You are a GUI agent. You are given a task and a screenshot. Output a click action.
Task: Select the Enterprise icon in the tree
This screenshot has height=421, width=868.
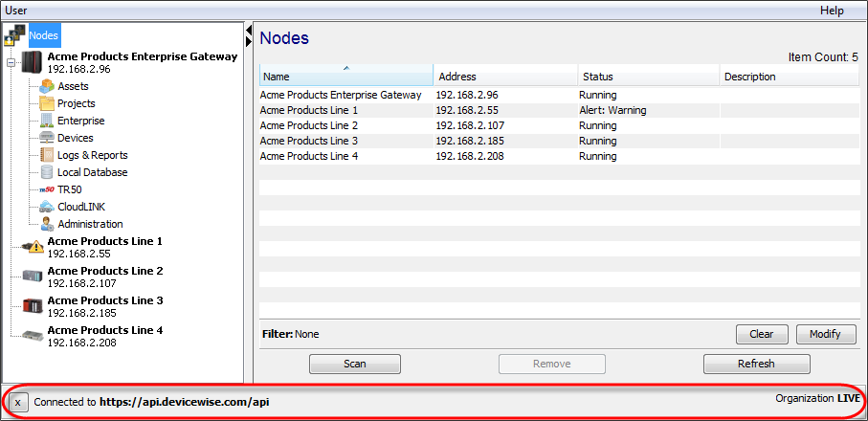(47, 121)
